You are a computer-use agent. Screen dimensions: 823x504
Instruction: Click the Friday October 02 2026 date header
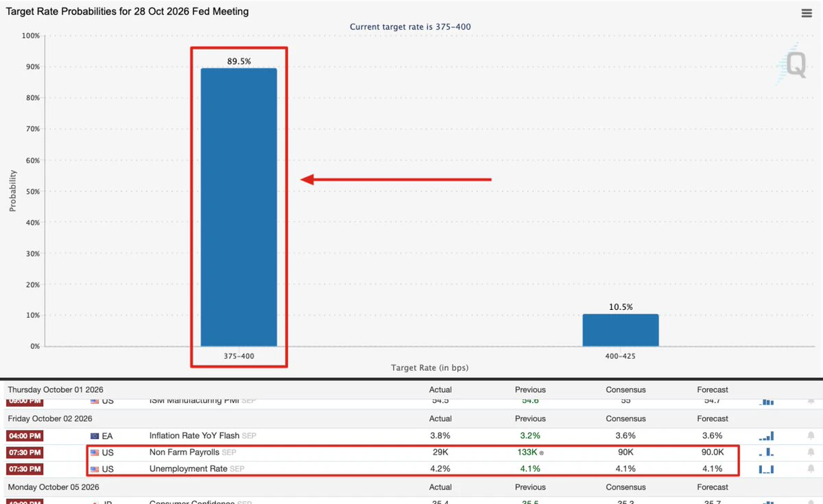point(50,418)
